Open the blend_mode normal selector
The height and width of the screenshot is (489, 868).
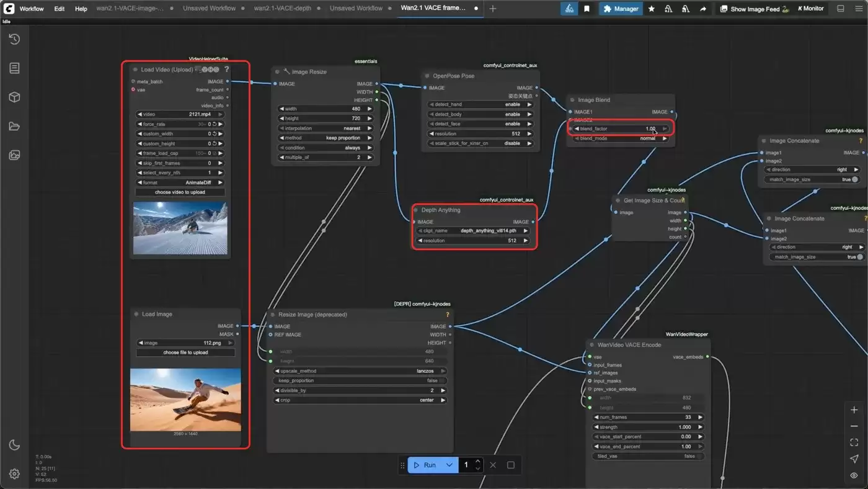point(621,138)
